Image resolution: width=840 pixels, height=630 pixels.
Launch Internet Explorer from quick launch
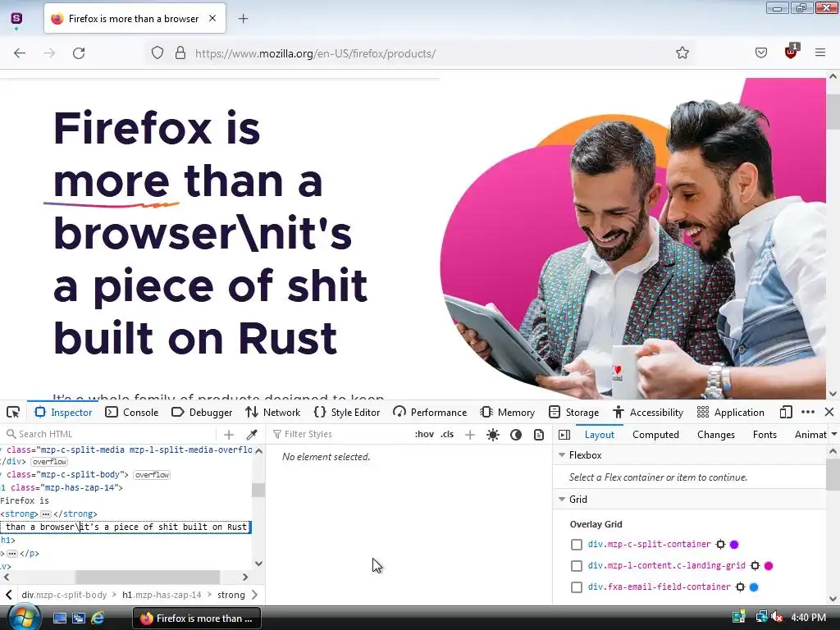coord(98,618)
